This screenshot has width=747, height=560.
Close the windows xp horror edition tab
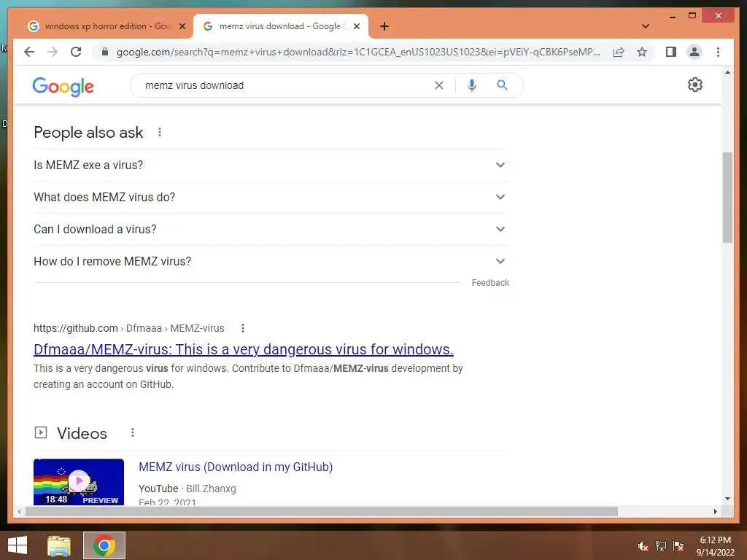[x=182, y=26]
